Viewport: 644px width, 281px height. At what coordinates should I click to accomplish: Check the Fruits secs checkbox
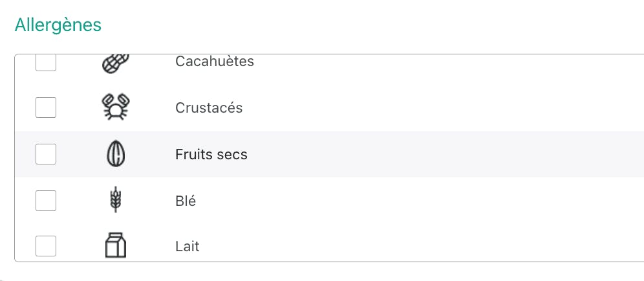pos(46,154)
